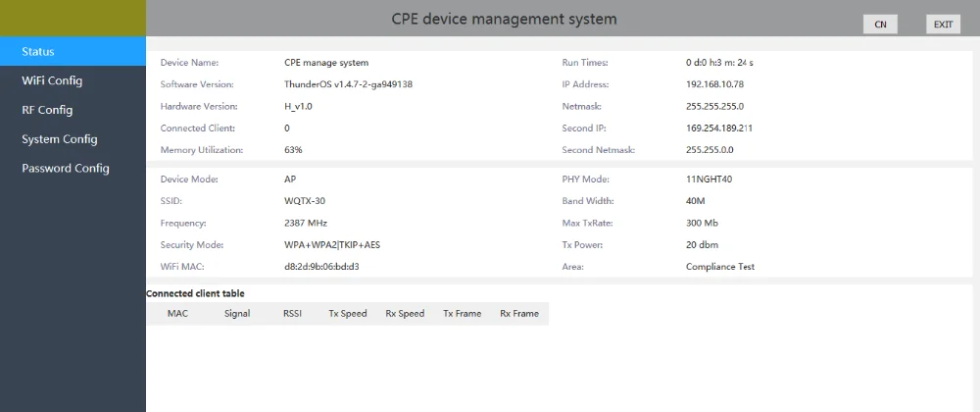The height and width of the screenshot is (412, 980).
Task: Click the Rx Speed column header
Action: (405, 314)
